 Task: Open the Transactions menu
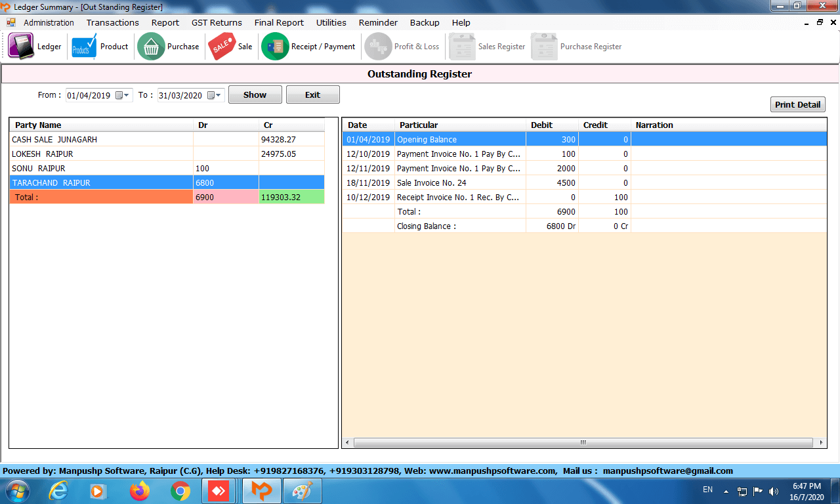[x=113, y=22]
